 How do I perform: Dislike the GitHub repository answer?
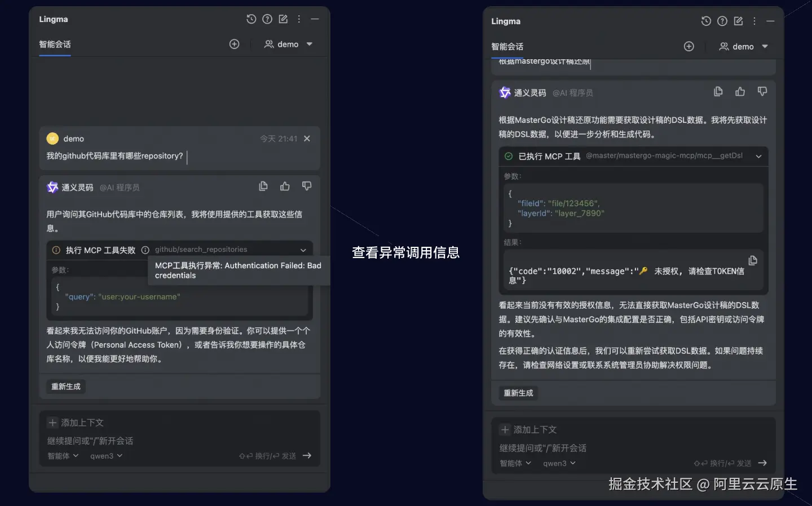[x=307, y=186]
